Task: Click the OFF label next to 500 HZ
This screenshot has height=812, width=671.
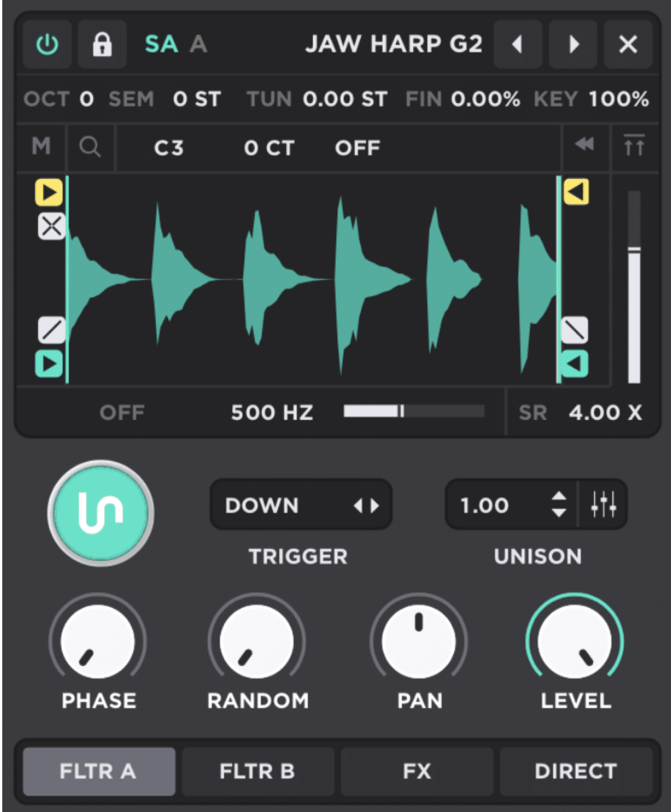Action: (122, 412)
